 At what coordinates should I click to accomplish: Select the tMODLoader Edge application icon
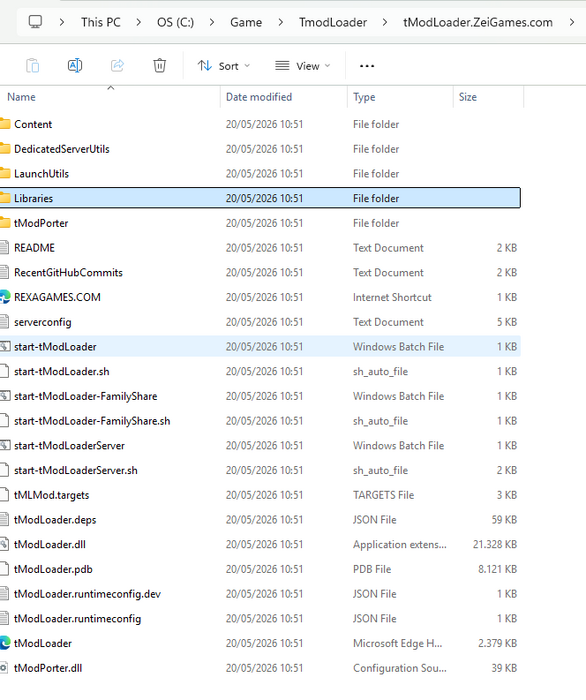5,643
